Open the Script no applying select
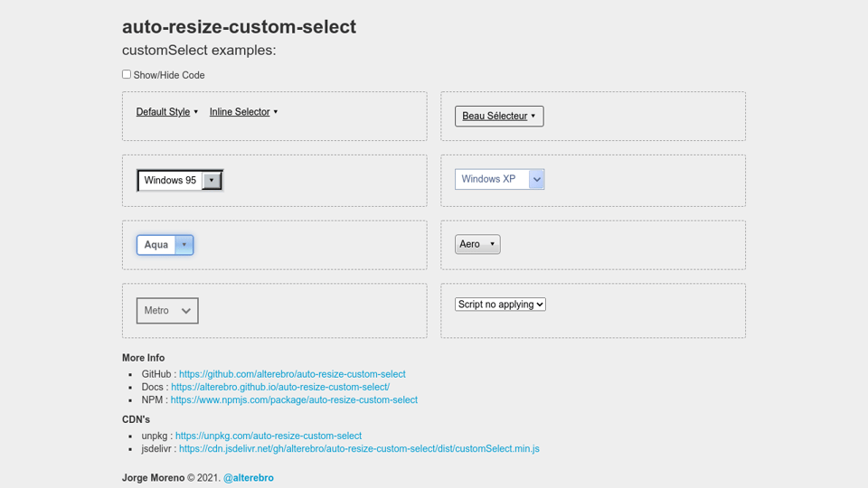Viewport: 868px width, 488px height. click(500, 305)
